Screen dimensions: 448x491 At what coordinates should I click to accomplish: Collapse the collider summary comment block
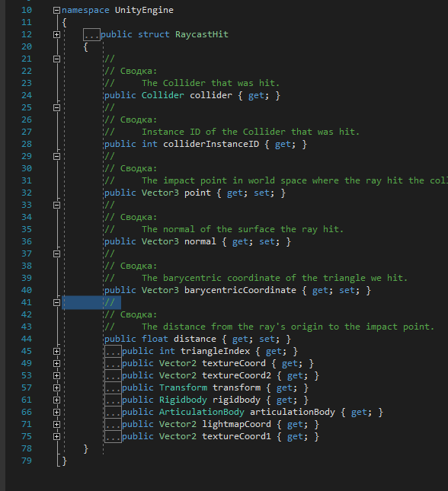click(x=56, y=59)
